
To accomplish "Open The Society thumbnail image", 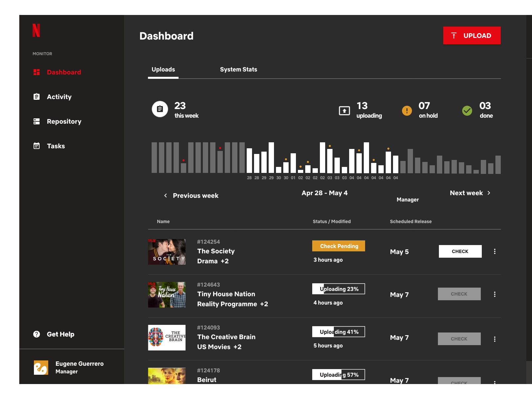I will 167,252.
